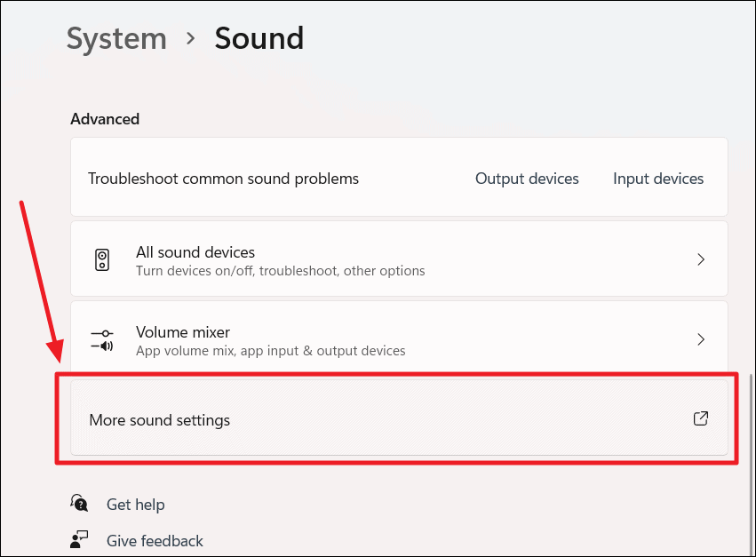The image size is (756, 557).
Task: Click Troubleshoot common sound problems
Action: coord(223,178)
